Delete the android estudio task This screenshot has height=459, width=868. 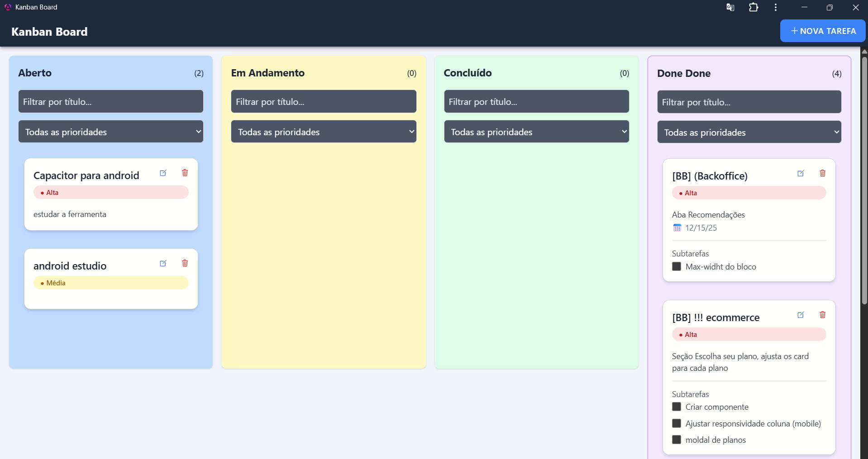point(185,263)
